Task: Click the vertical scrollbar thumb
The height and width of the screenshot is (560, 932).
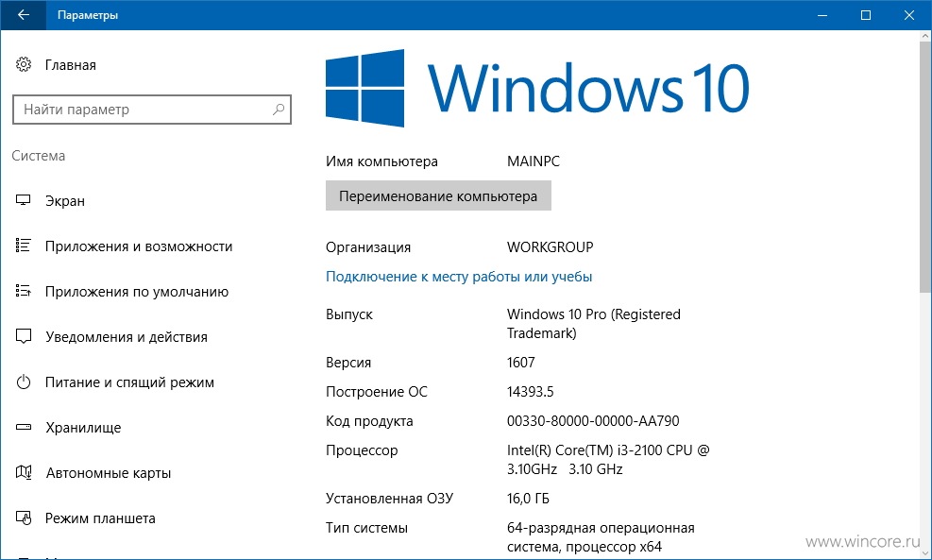Action: 925,168
